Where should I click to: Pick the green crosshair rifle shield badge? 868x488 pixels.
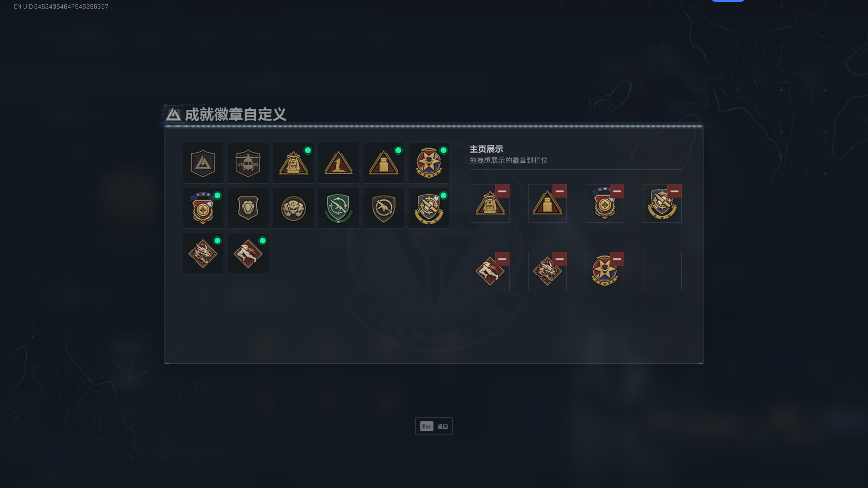pos(338,208)
